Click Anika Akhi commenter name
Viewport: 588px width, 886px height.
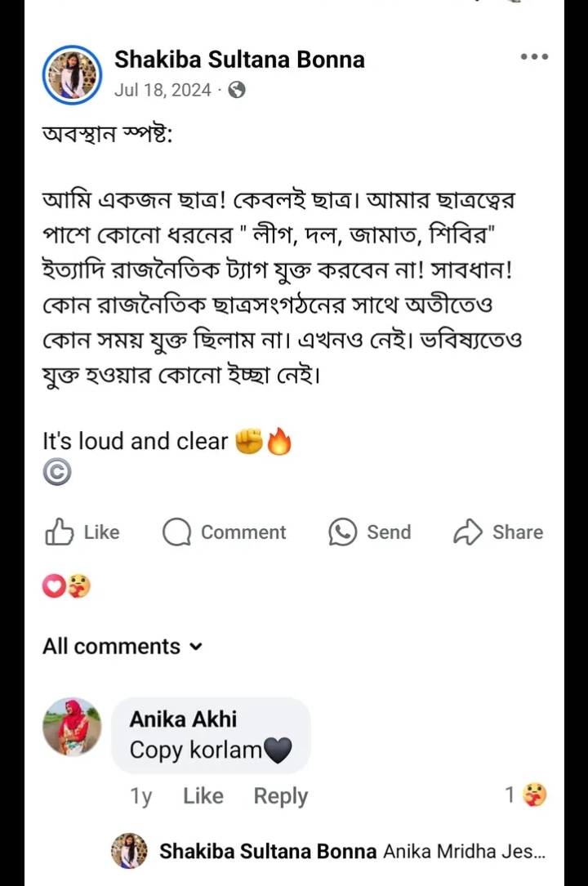click(183, 719)
